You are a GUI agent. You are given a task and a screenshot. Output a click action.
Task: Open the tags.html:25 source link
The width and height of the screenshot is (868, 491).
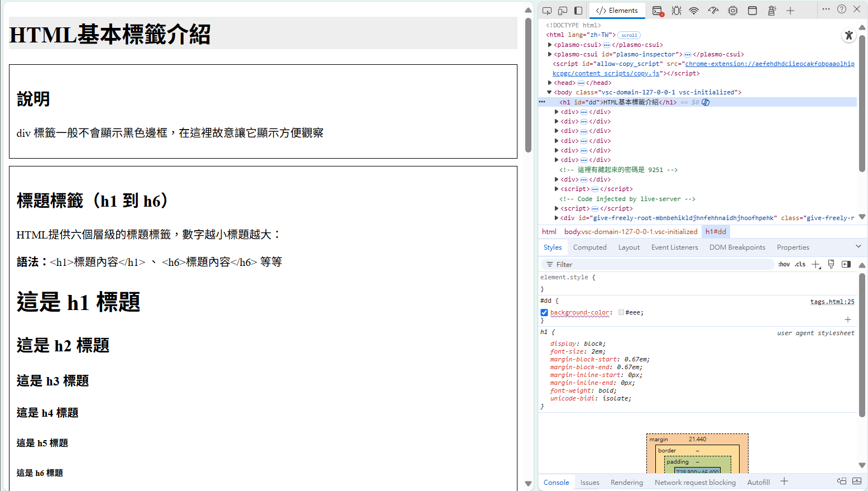[832, 302]
